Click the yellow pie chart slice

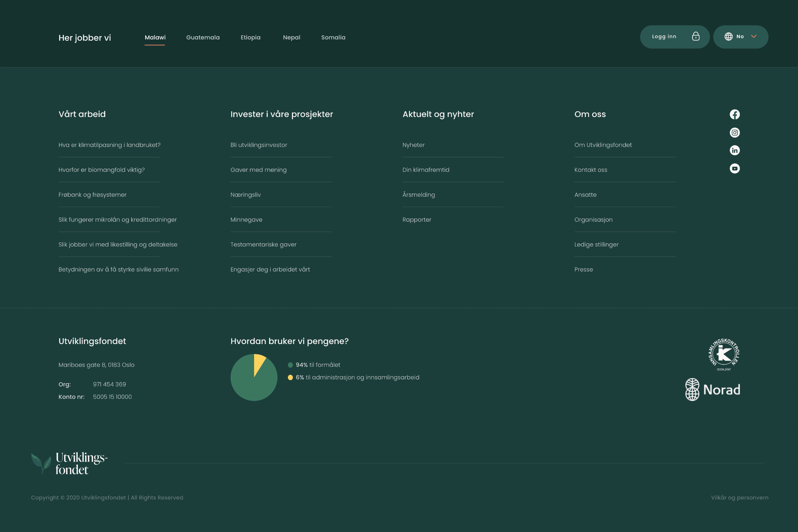[x=258, y=363]
